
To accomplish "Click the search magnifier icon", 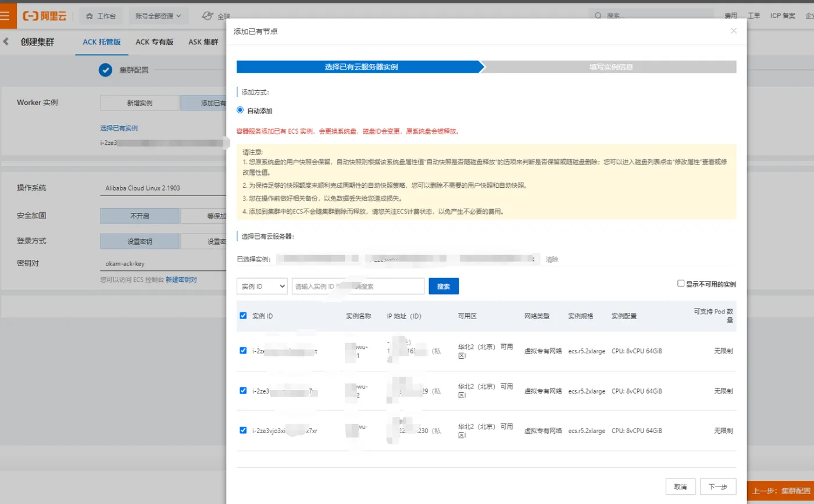I will [x=598, y=16].
